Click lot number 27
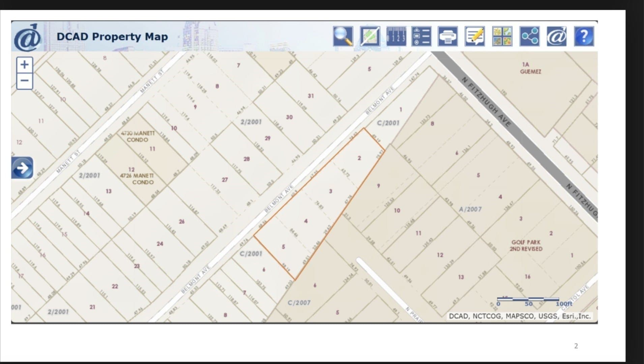Screen dimensions: 644x364 (x=225, y=180)
